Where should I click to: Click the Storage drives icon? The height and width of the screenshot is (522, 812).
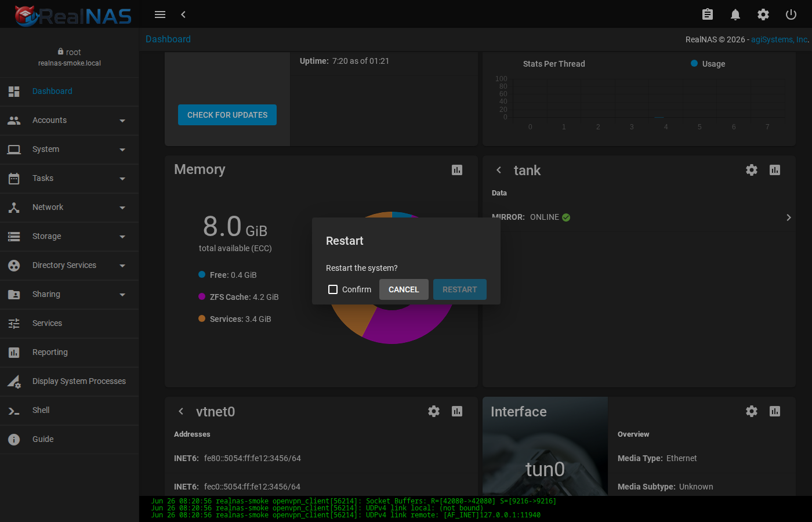14,237
